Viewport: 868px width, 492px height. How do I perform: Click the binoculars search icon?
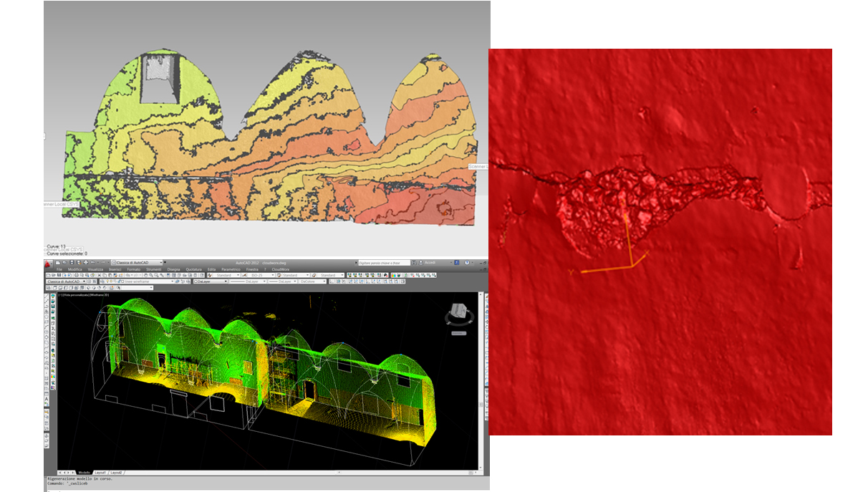414,263
